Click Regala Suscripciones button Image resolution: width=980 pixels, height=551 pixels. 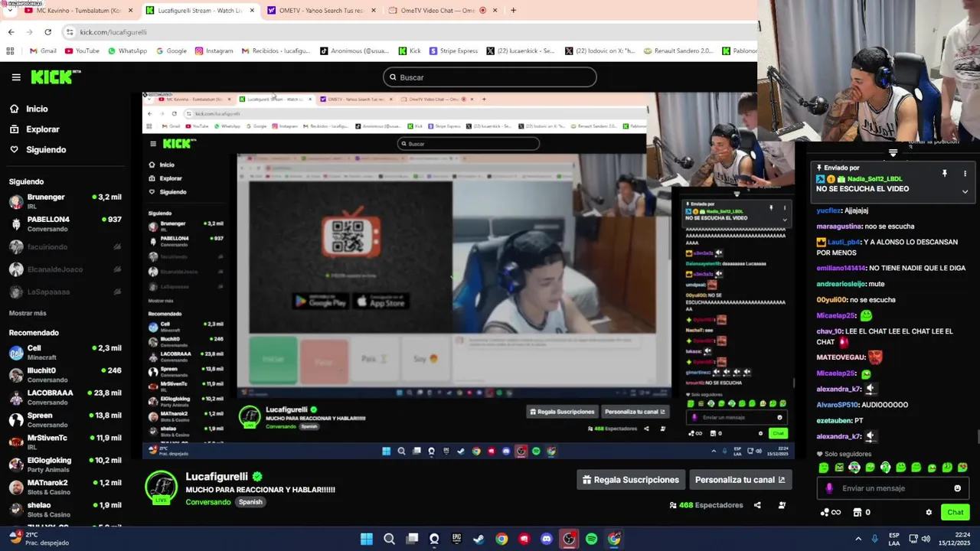click(x=631, y=480)
